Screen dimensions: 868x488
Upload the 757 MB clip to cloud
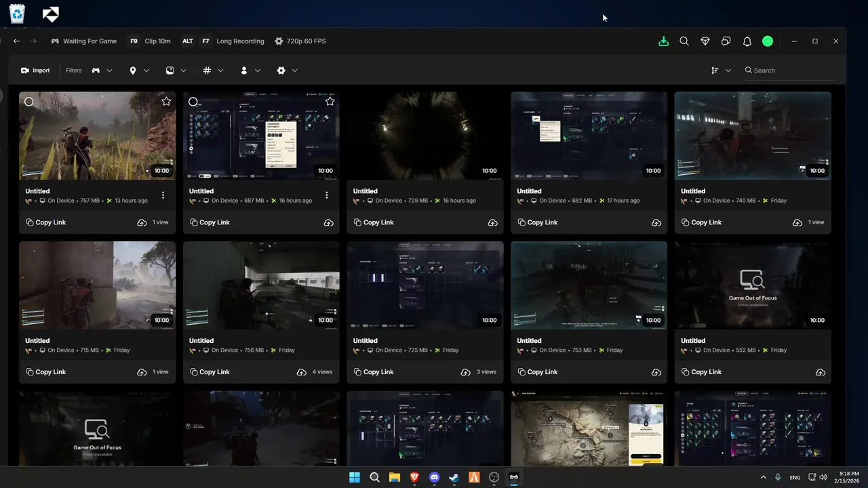pos(142,222)
